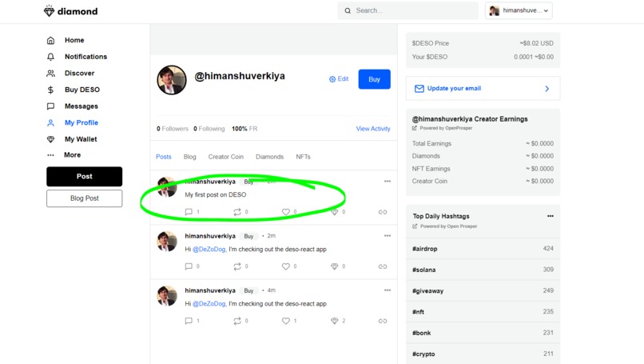Switch to the Posts tab
The image size is (644, 364).
click(164, 157)
